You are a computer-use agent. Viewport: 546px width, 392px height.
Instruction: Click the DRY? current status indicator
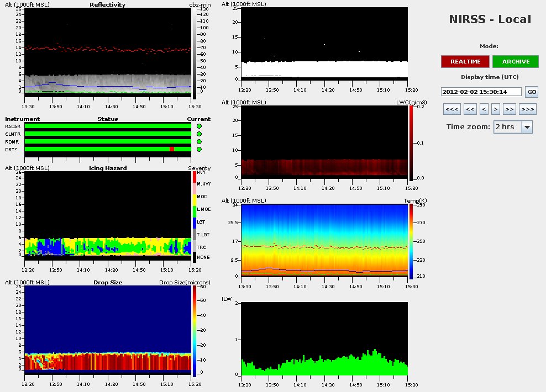[199, 149]
